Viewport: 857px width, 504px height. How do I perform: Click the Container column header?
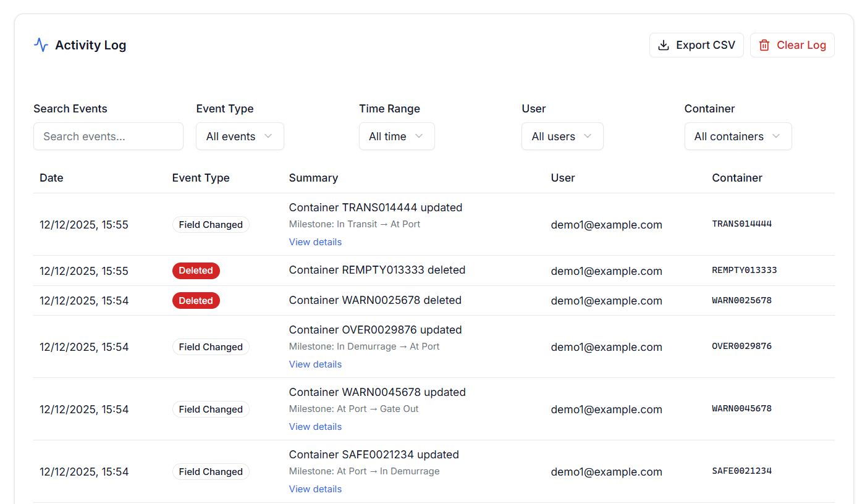pyautogui.click(x=737, y=178)
